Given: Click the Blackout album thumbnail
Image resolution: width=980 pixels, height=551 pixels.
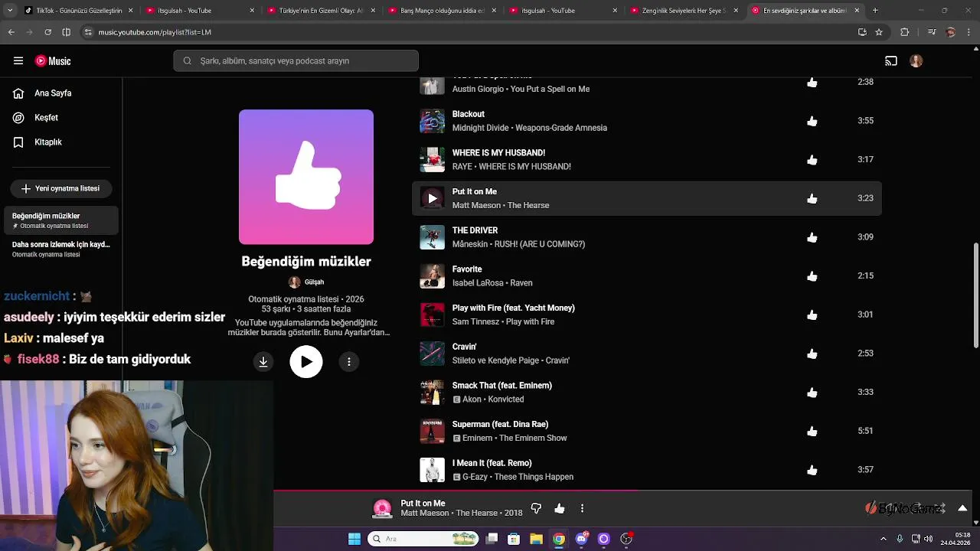Looking at the screenshot, I should pyautogui.click(x=432, y=121).
